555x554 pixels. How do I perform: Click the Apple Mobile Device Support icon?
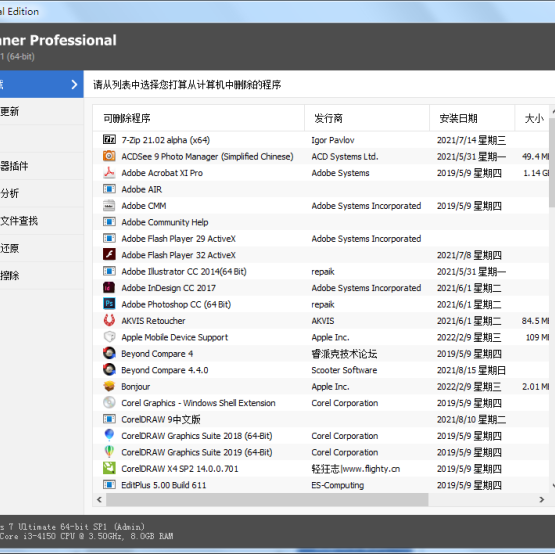coord(109,337)
